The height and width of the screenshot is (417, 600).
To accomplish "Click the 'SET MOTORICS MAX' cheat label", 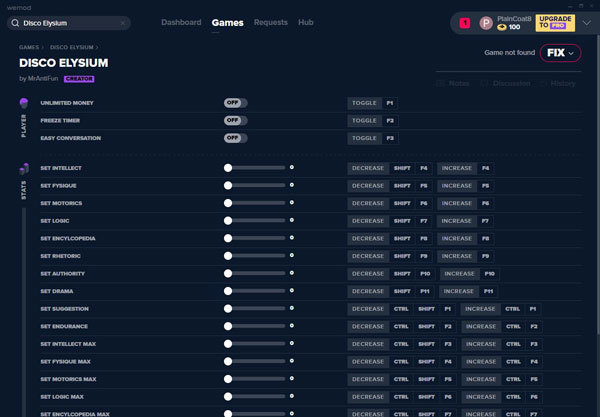I will point(68,379).
